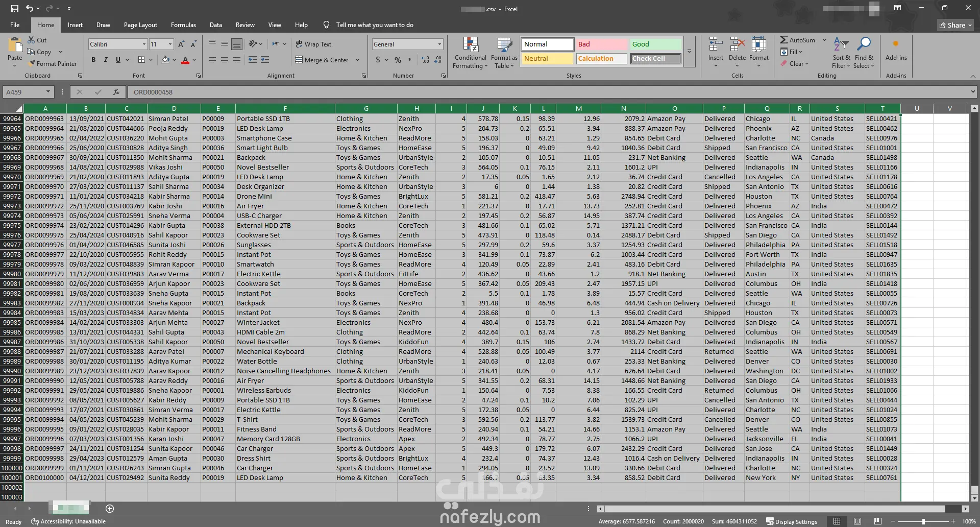This screenshot has width=980, height=527.
Task: Center text horizontally
Action: 225,60
